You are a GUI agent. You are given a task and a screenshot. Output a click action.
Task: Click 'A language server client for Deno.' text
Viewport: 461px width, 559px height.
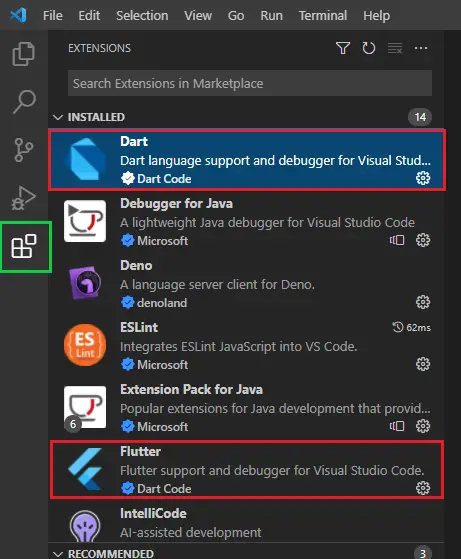[x=217, y=284]
